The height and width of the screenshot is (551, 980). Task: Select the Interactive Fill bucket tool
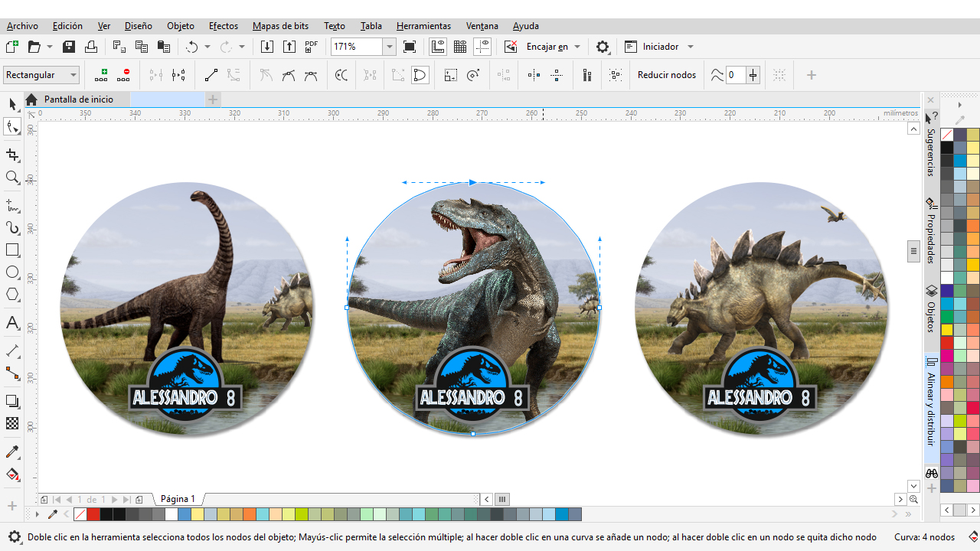pos(12,474)
